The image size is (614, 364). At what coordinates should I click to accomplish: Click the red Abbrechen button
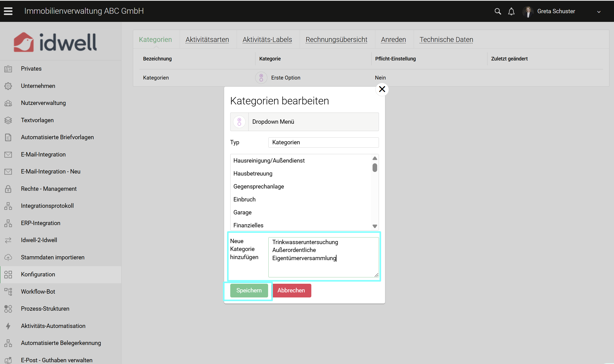coord(291,290)
